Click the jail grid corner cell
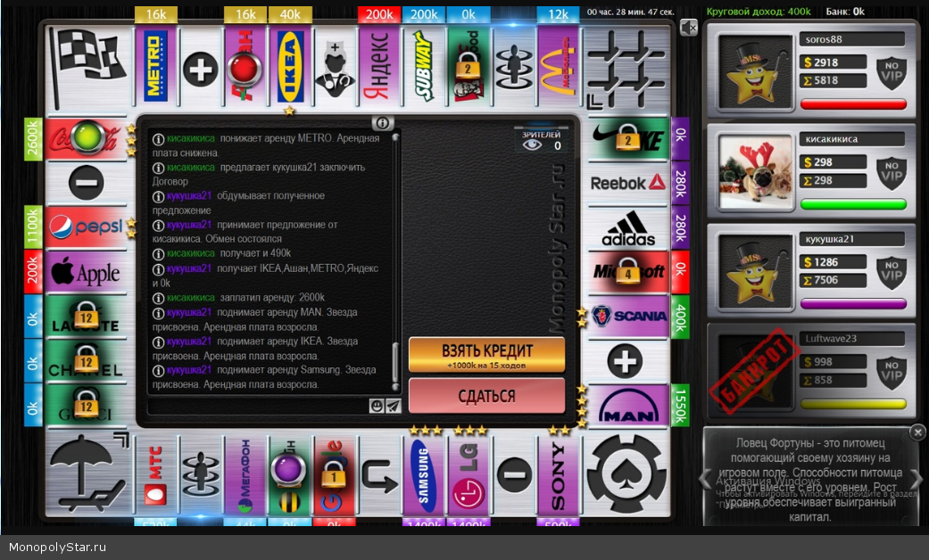The width and height of the screenshot is (929, 560). (x=626, y=69)
